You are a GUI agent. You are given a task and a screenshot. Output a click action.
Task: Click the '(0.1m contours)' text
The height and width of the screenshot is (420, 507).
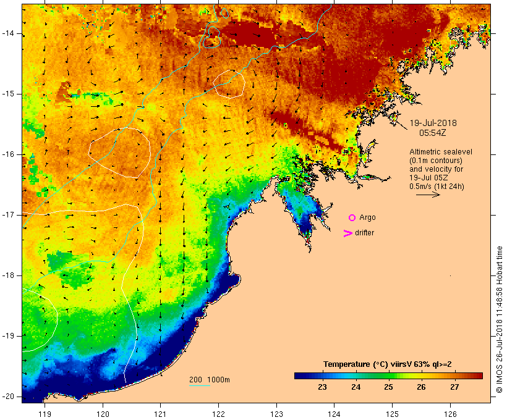tap(436, 161)
